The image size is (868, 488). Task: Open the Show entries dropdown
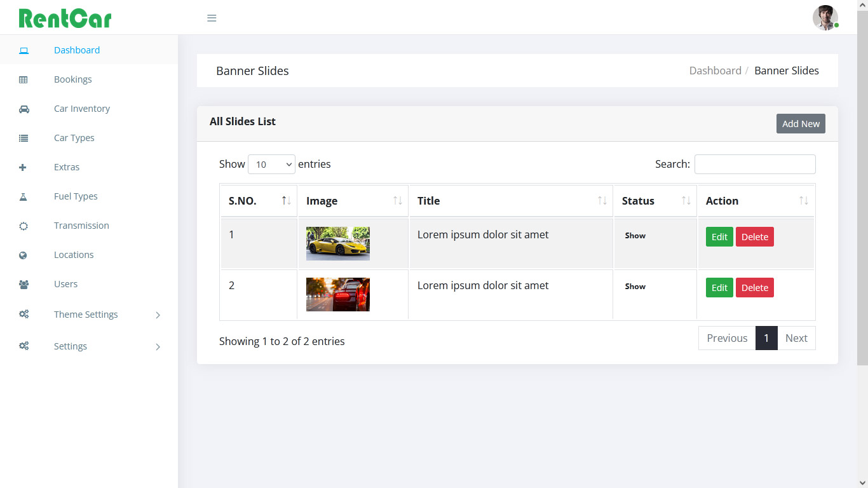click(271, 164)
